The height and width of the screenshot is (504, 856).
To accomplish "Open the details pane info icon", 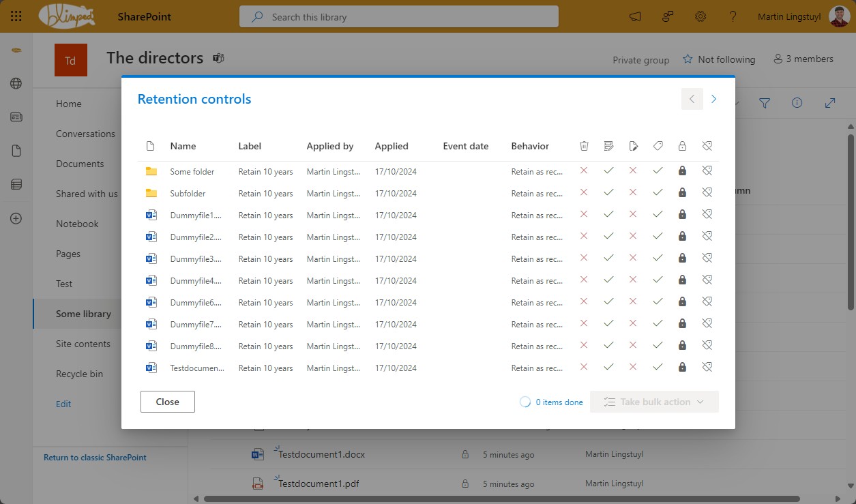I will click(797, 103).
